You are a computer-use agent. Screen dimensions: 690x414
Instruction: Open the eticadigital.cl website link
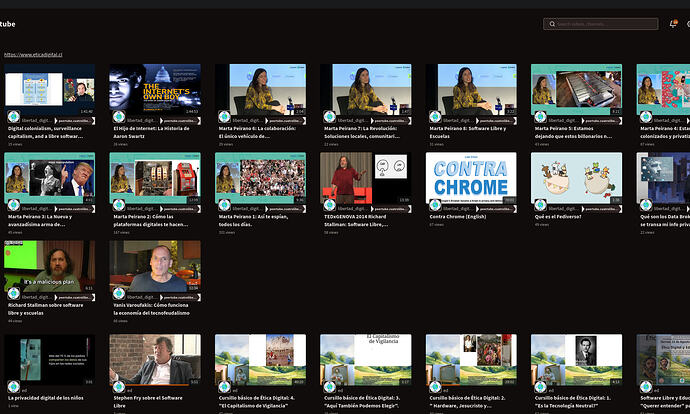point(33,55)
